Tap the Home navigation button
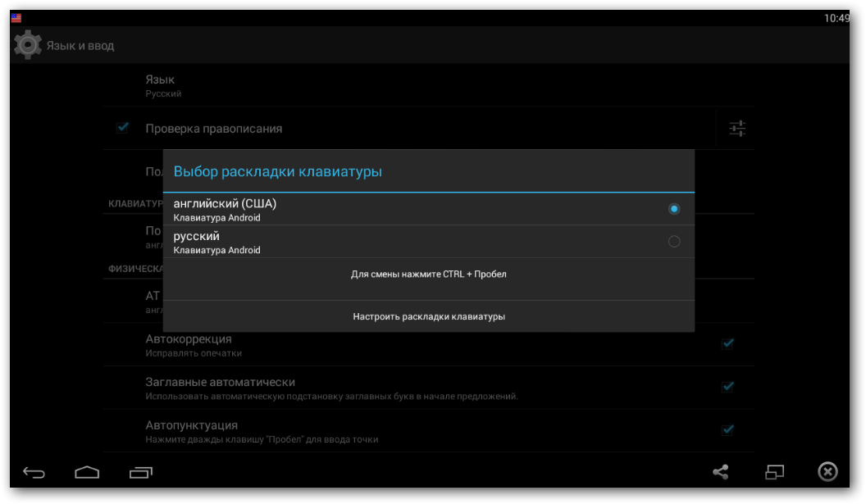Viewport: 866px width, 504px height. (87, 472)
